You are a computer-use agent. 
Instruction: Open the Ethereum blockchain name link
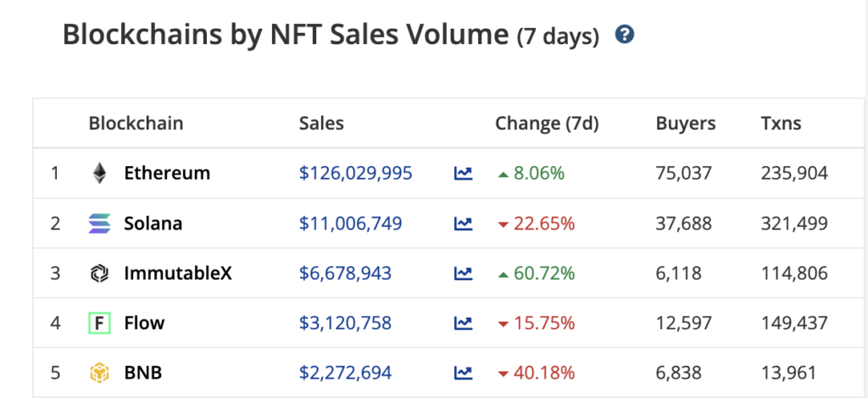coord(167,174)
